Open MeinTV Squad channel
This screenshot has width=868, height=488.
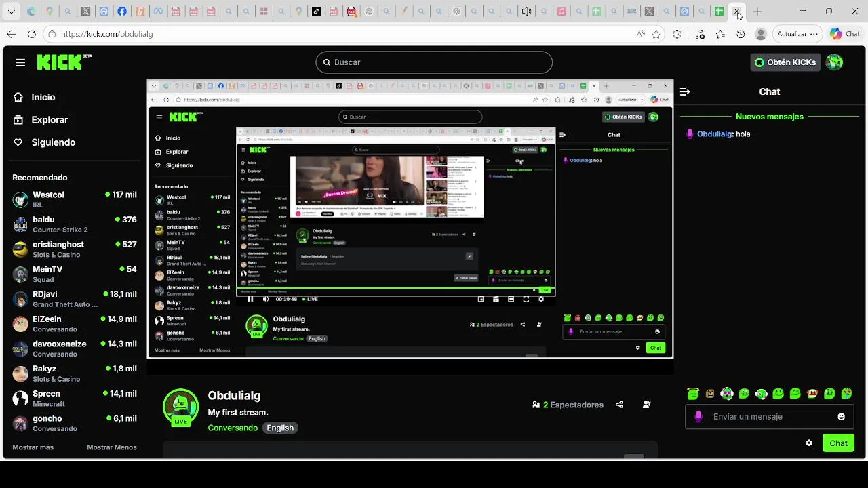point(75,274)
